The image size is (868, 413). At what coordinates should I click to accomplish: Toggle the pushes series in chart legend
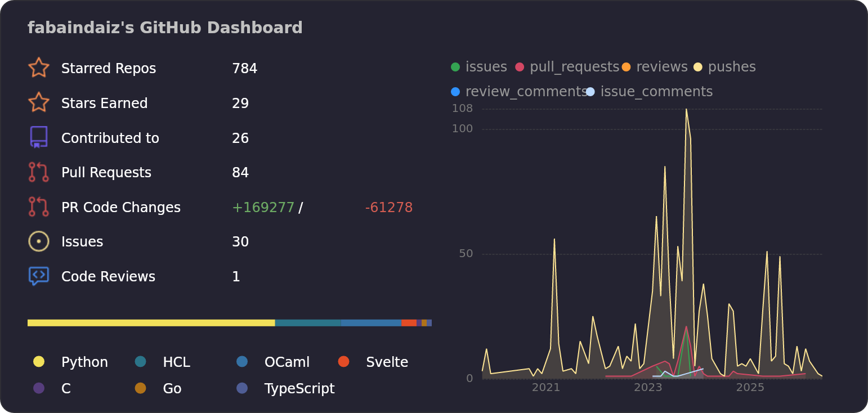(724, 67)
